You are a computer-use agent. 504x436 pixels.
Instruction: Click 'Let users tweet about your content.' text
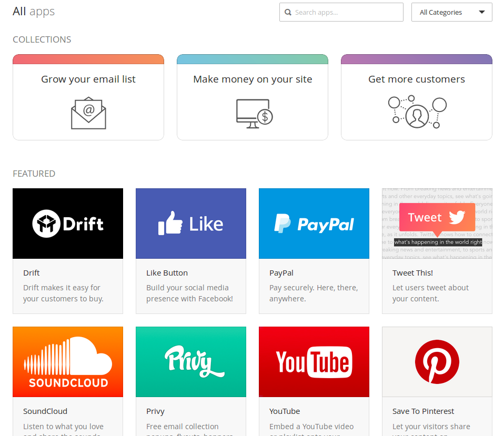(430, 293)
